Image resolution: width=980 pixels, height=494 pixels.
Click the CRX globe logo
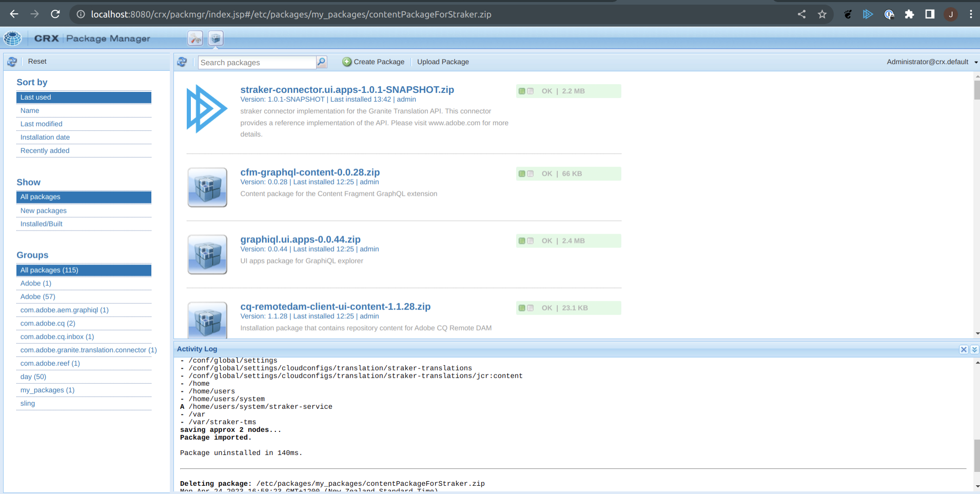click(x=12, y=39)
